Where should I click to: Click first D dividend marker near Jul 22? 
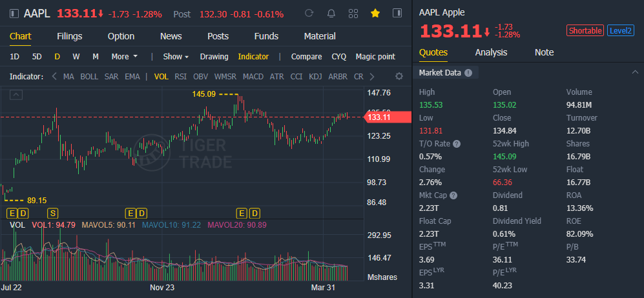point(23,213)
